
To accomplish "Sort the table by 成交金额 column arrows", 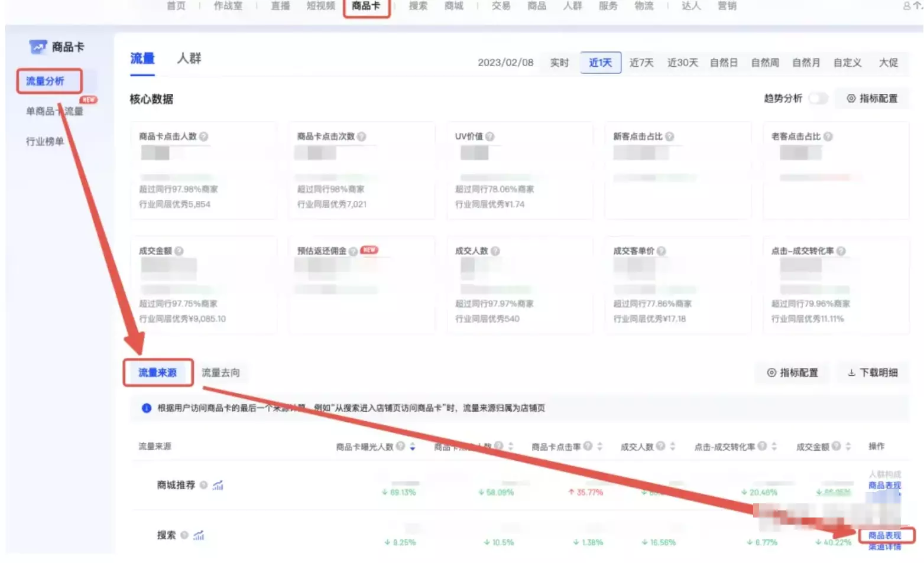I will pos(848,447).
